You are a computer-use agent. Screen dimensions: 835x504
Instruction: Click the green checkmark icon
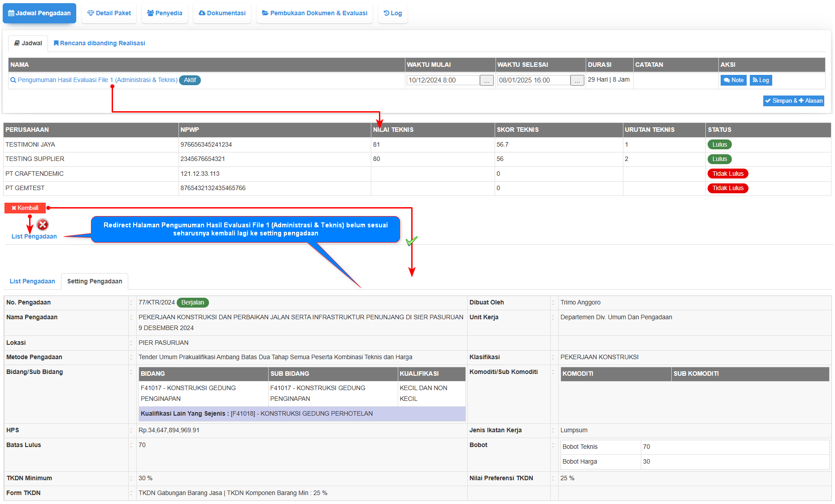point(411,241)
